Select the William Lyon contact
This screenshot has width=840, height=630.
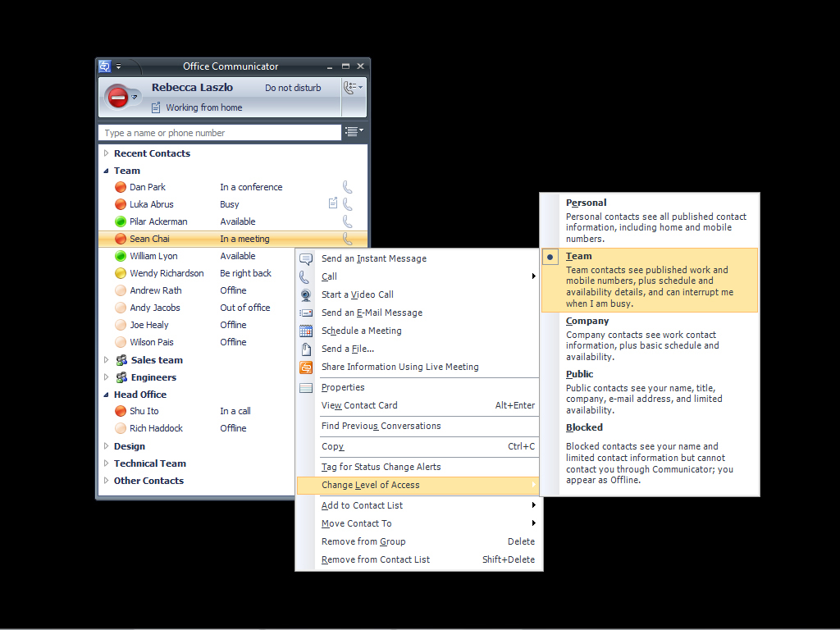click(x=196, y=256)
